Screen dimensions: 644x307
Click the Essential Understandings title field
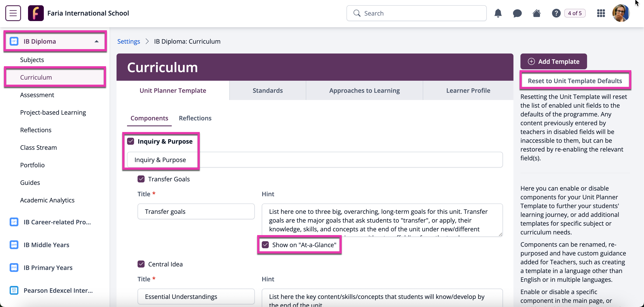(x=196, y=296)
